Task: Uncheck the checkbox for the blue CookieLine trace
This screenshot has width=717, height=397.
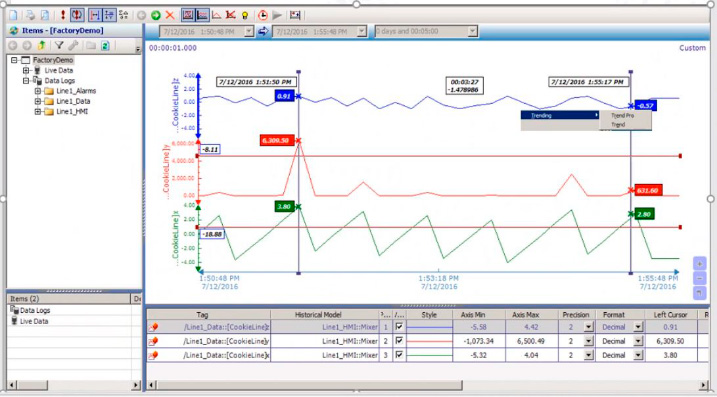Action: point(399,327)
